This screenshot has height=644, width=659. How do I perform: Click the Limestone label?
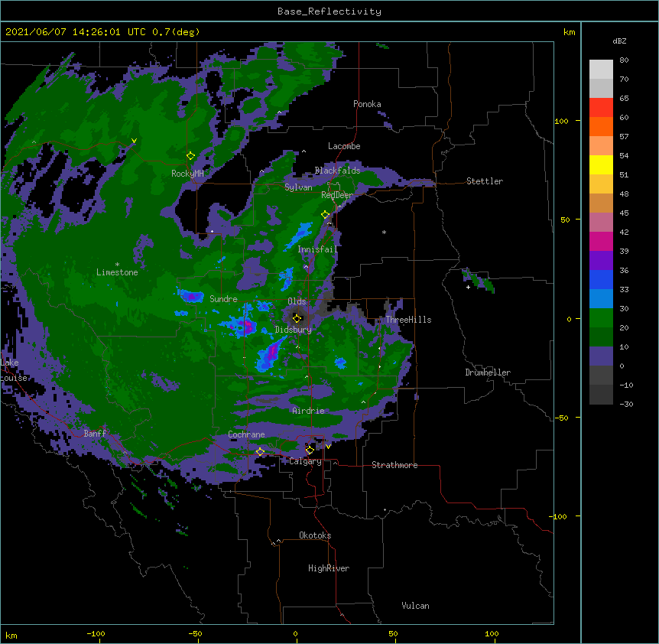(x=117, y=272)
